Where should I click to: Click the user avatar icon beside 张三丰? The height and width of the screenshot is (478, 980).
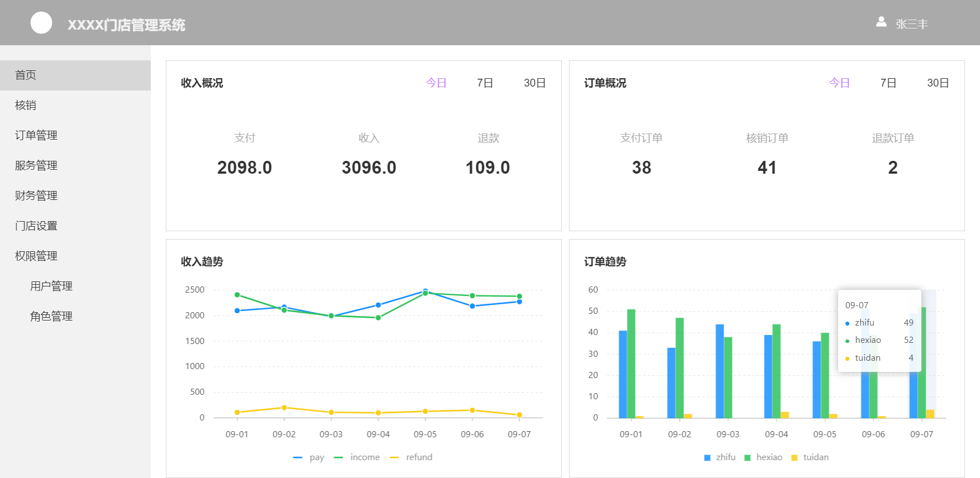pyautogui.click(x=881, y=22)
